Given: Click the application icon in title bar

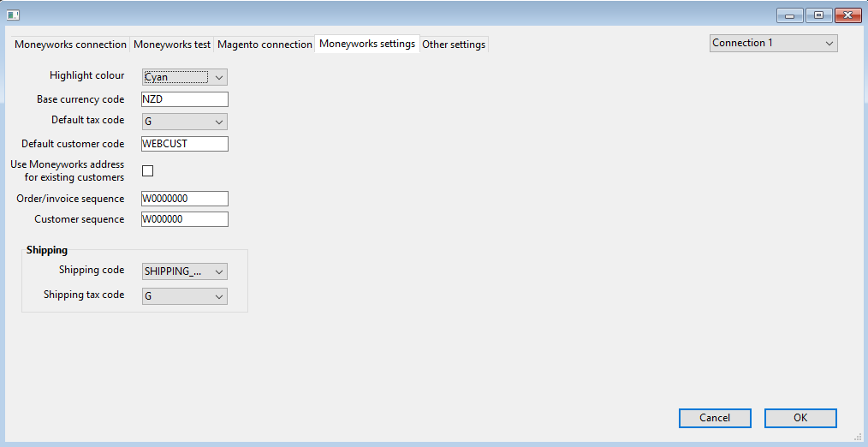Looking at the screenshot, I should [13, 15].
